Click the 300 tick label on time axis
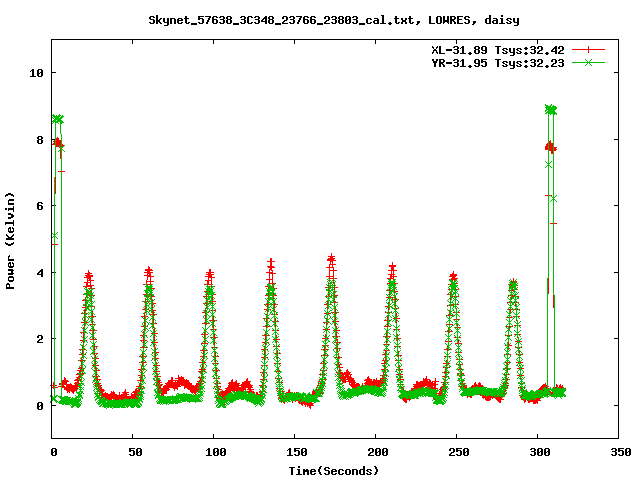Viewport: 640px width, 480px height. click(x=538, y=452)
